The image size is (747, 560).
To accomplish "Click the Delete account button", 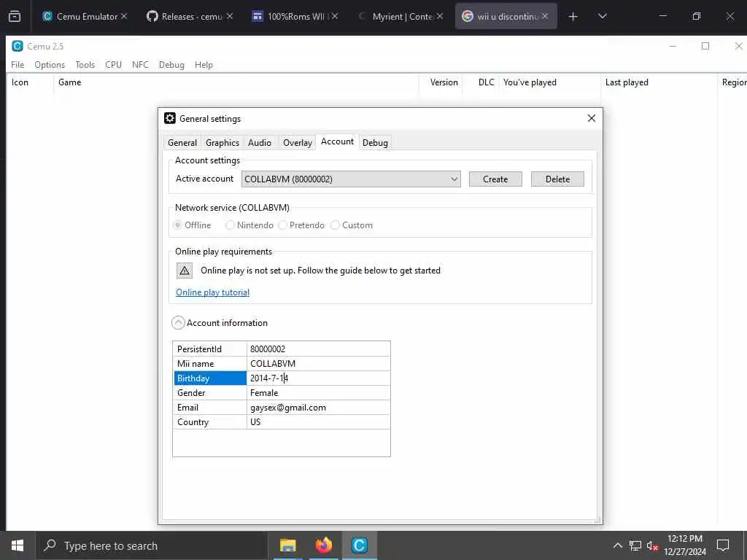I will pos(557,179).
